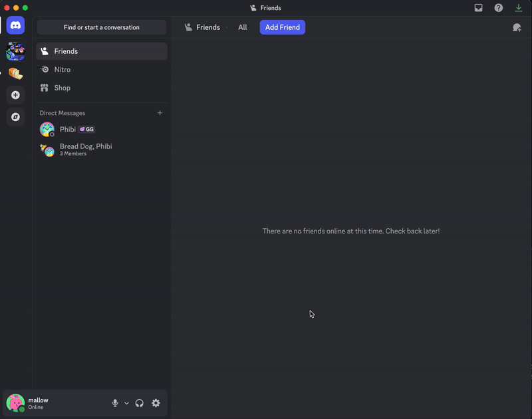Click the New Group DM icon
The image size is (532, 419).
(x=517, y=27)
